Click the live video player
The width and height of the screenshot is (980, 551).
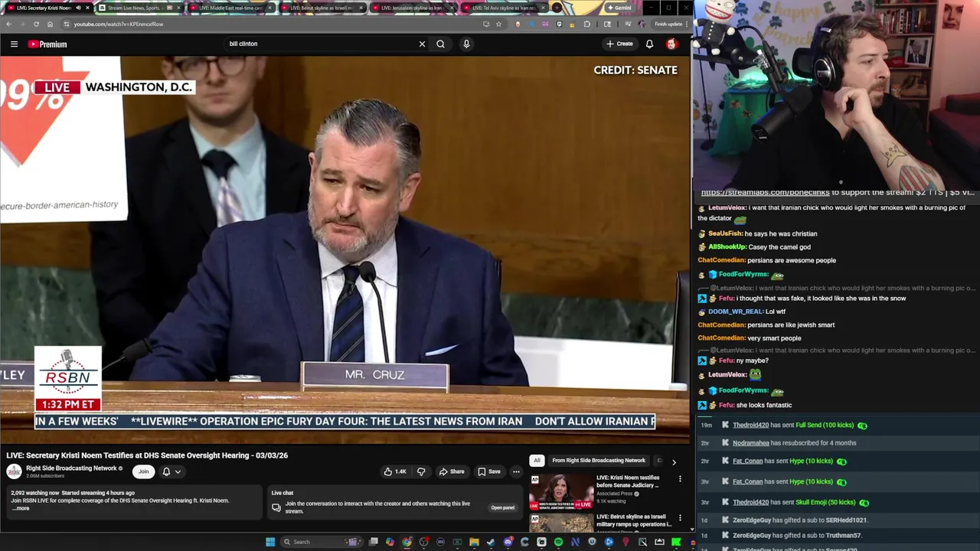[345, 249]
